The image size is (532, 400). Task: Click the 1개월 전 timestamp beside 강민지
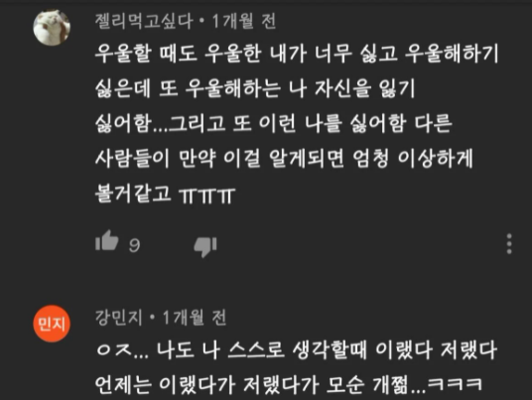(x=195, y=318)
